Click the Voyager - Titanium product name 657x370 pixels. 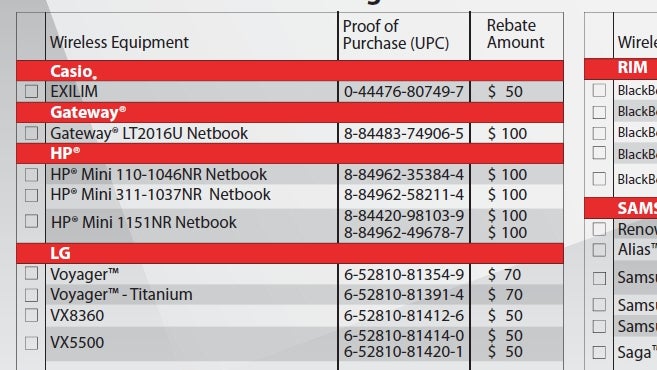click(122, 295)
